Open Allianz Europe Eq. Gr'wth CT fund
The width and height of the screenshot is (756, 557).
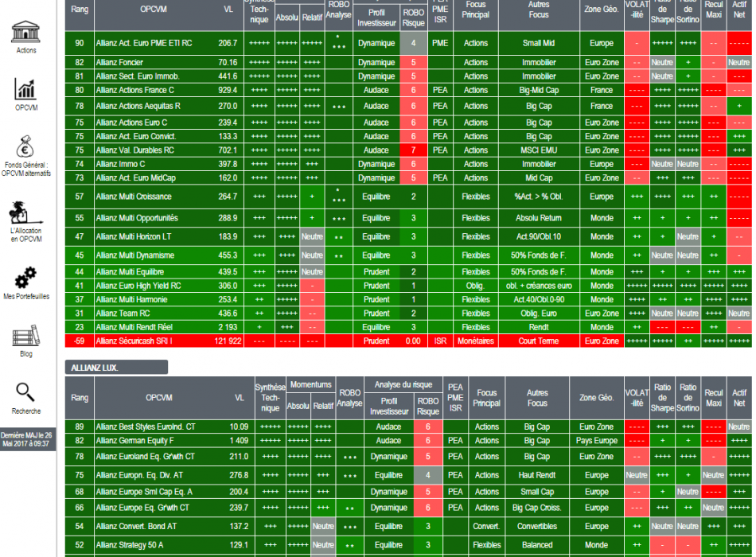(142, 508)
